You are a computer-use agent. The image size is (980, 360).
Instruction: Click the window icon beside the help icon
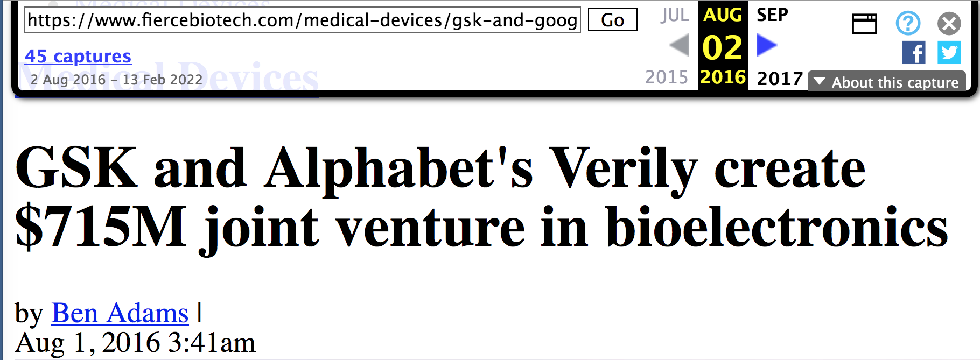click(864, 24)
